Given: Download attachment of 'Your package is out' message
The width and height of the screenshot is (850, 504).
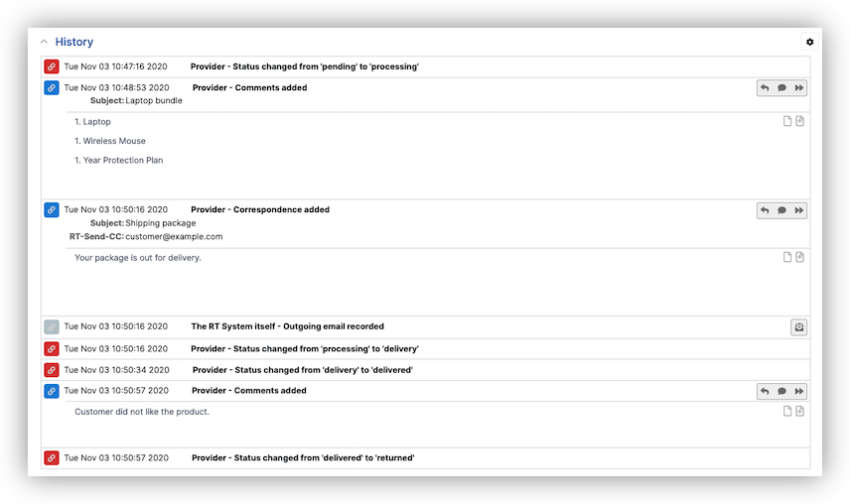Looking at the screenshot, I should tap(799, 258).
